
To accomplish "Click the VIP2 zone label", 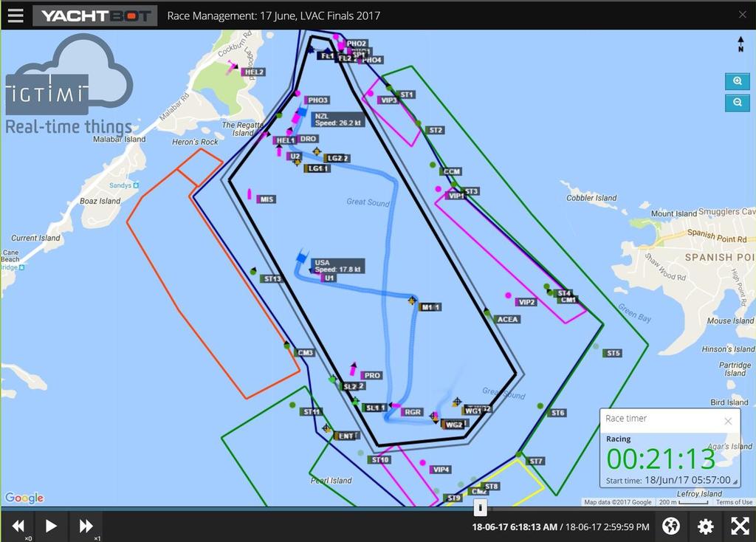I will (x=526, y=302).
